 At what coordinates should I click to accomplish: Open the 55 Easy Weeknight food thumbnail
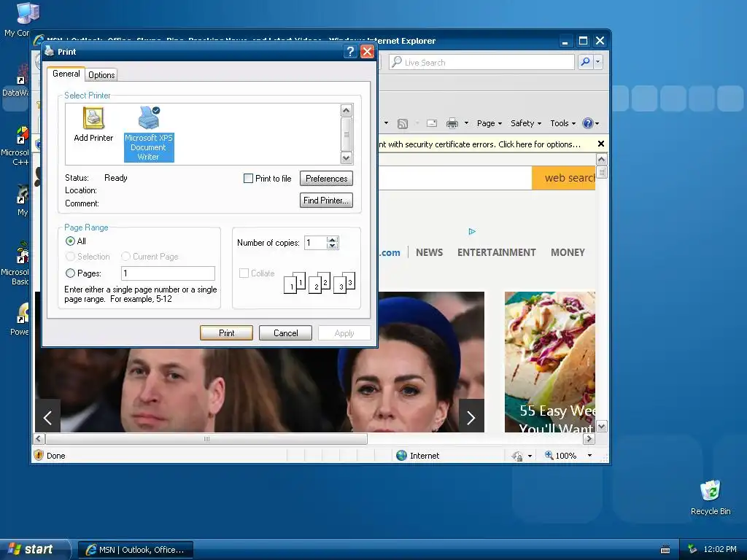[550, 362]
